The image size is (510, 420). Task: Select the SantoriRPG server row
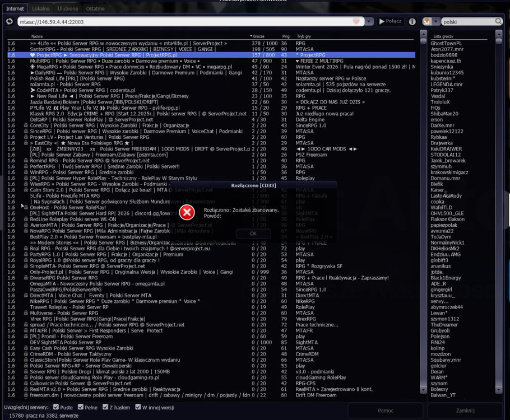point(211,49)
